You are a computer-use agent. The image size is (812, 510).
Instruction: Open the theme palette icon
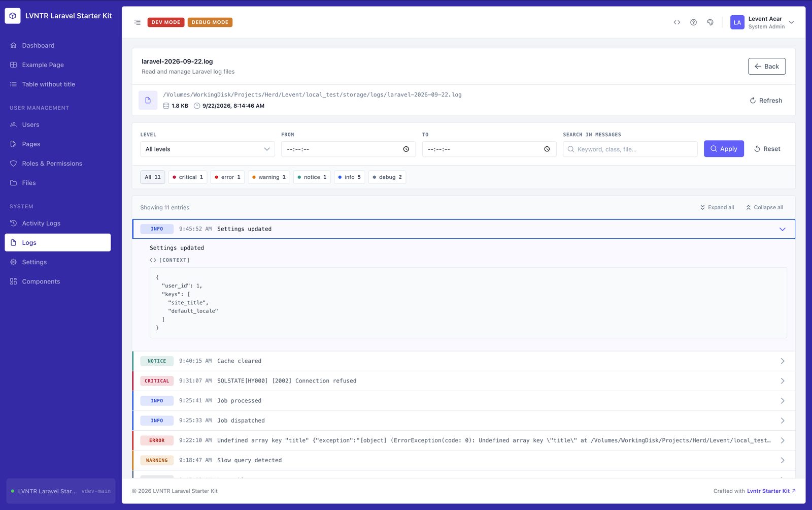710,22
